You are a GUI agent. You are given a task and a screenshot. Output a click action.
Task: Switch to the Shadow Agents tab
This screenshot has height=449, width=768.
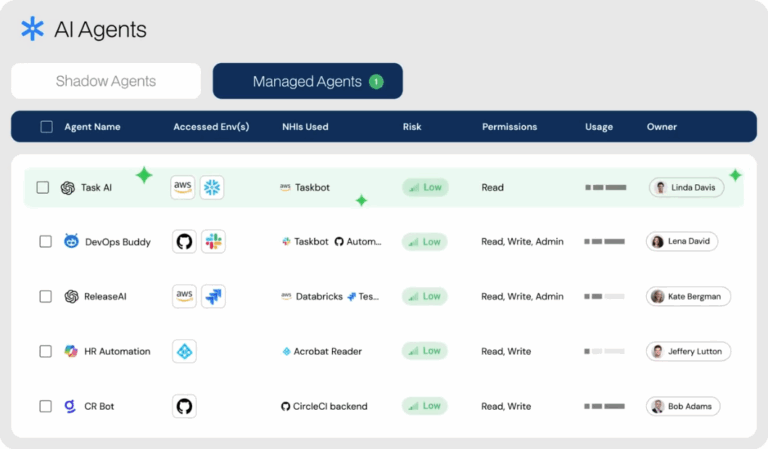pyautogui.click(x=106, y=81)
